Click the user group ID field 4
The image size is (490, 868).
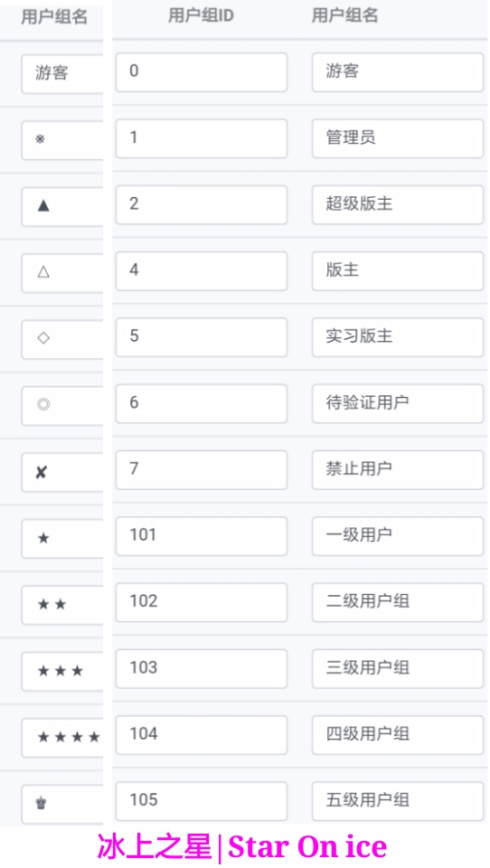point(202,271)
